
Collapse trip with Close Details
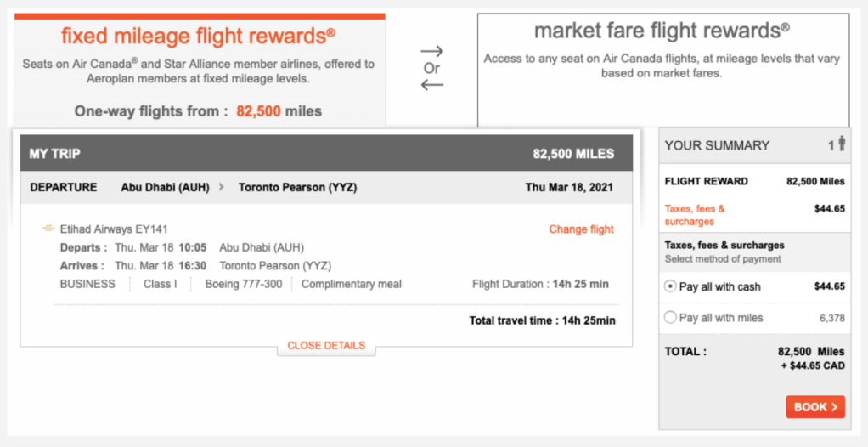(326, 346)
